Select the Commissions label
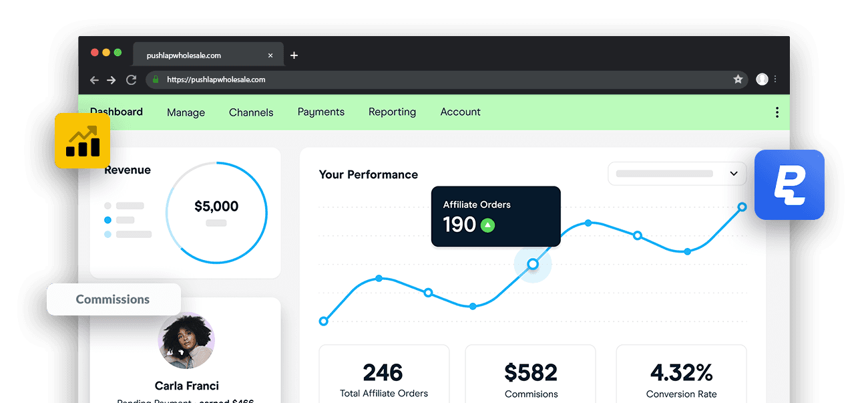 (112, 299)
